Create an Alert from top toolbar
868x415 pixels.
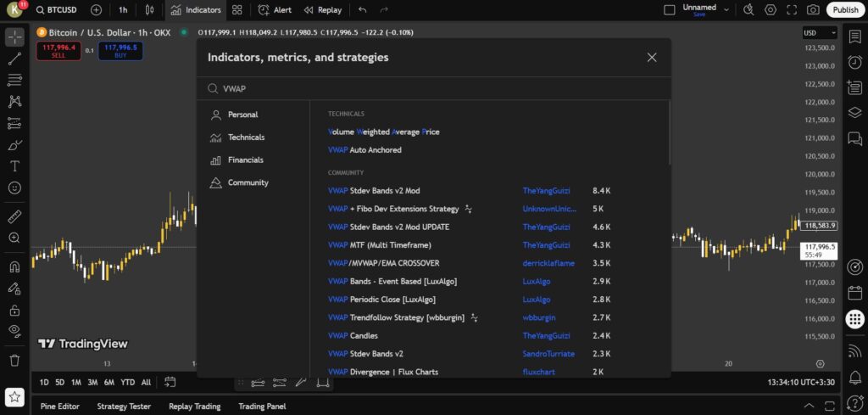(x=275, y=10)
